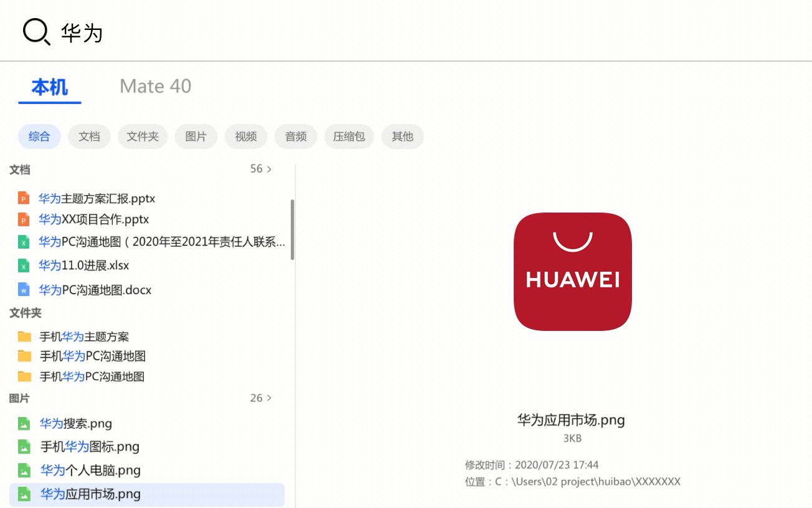Select the 本机 tab
Viewport: 812px width, 508px height.
tap(50, 87)
